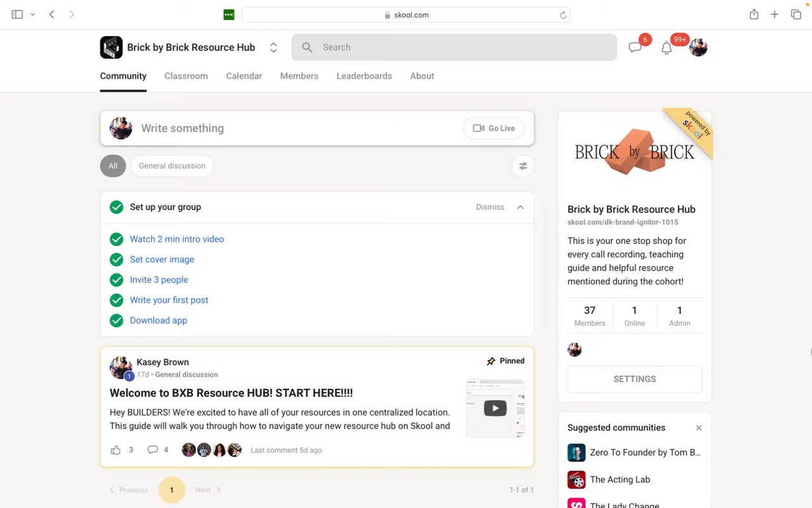Click the Next page button
The width and height of the screenshot is (812, 508).
click(208, 490)
